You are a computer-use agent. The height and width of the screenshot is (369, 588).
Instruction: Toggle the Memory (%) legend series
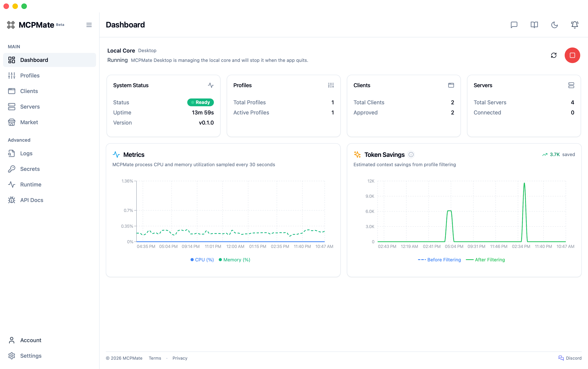234,260
